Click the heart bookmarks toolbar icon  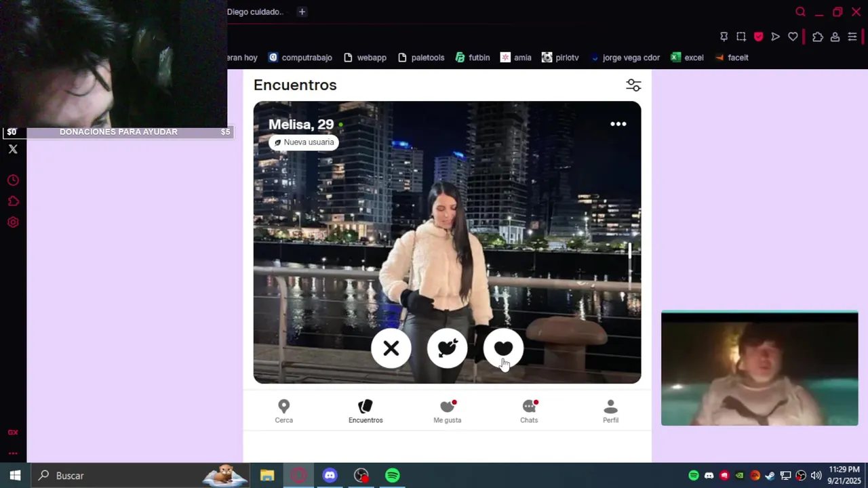click(793, 37)
